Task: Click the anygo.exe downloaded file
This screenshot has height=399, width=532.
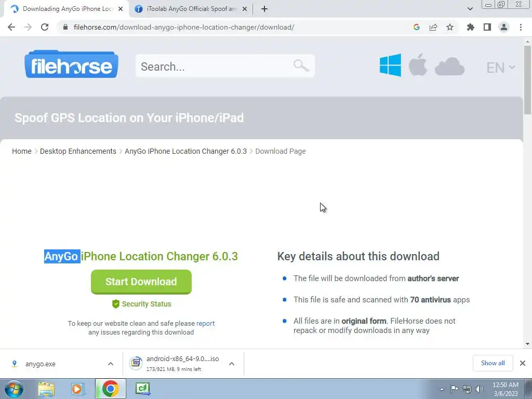Action: (41, 364)
